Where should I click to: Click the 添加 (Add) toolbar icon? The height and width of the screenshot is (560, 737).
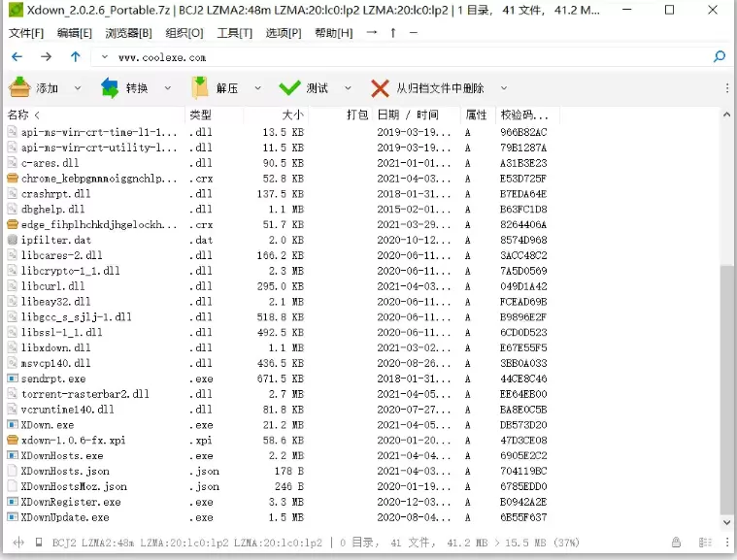[x=19, y=88]
